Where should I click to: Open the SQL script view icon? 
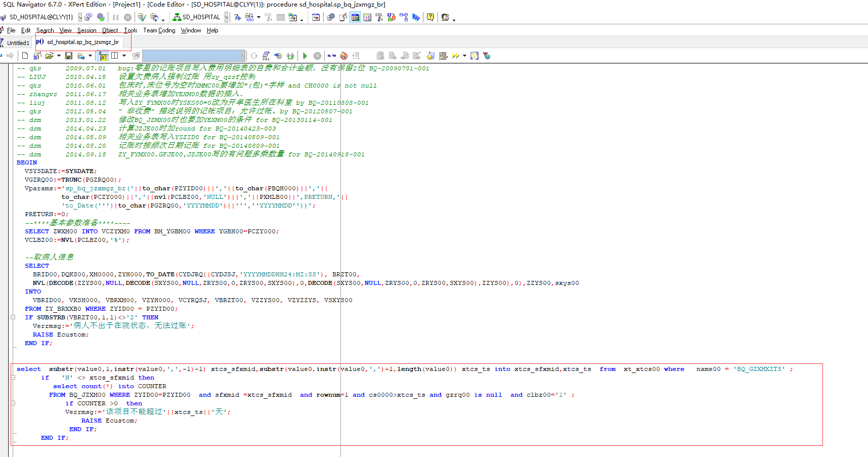(266, 56)
